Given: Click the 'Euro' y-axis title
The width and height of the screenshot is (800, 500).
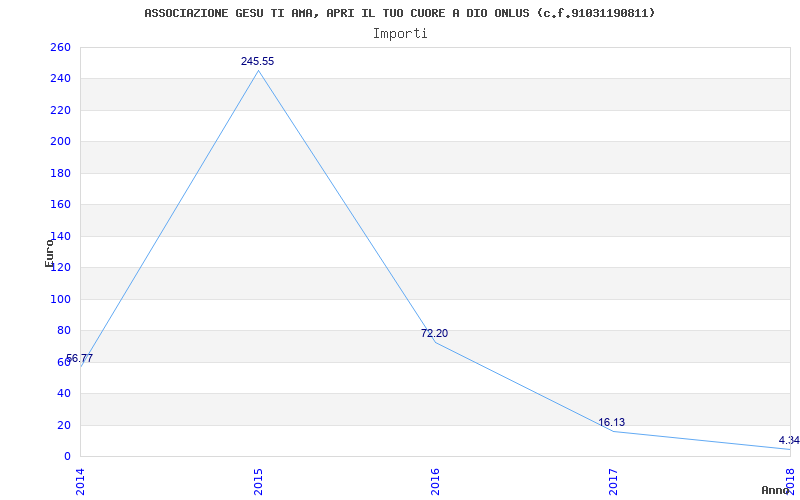Looking at the screenshot, I should tap(49, 253).
